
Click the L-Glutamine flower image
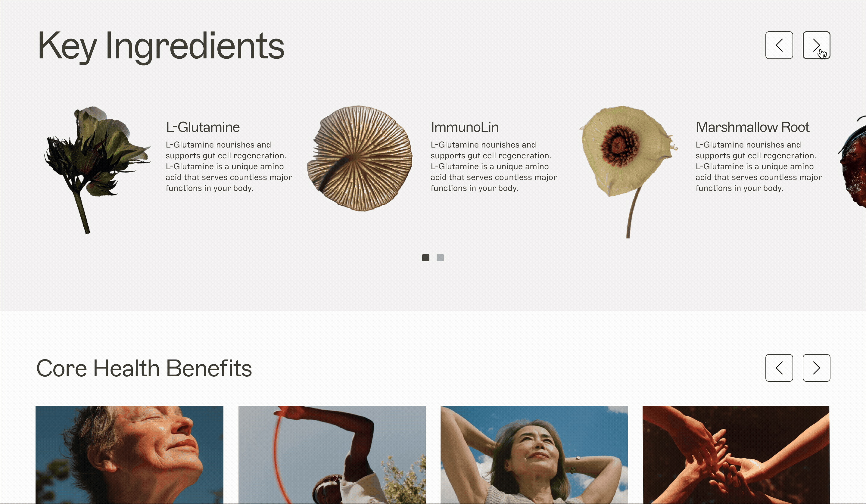tap(97, 170)
